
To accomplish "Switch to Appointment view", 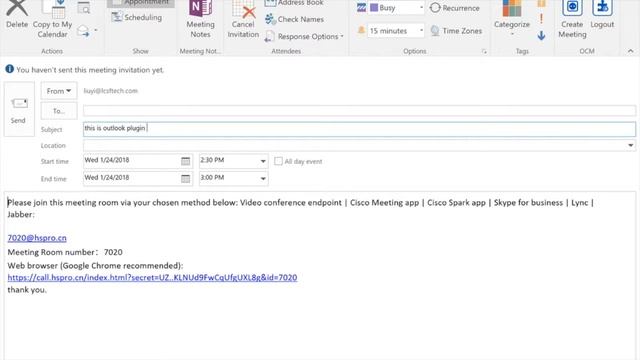I will [141, 3].
